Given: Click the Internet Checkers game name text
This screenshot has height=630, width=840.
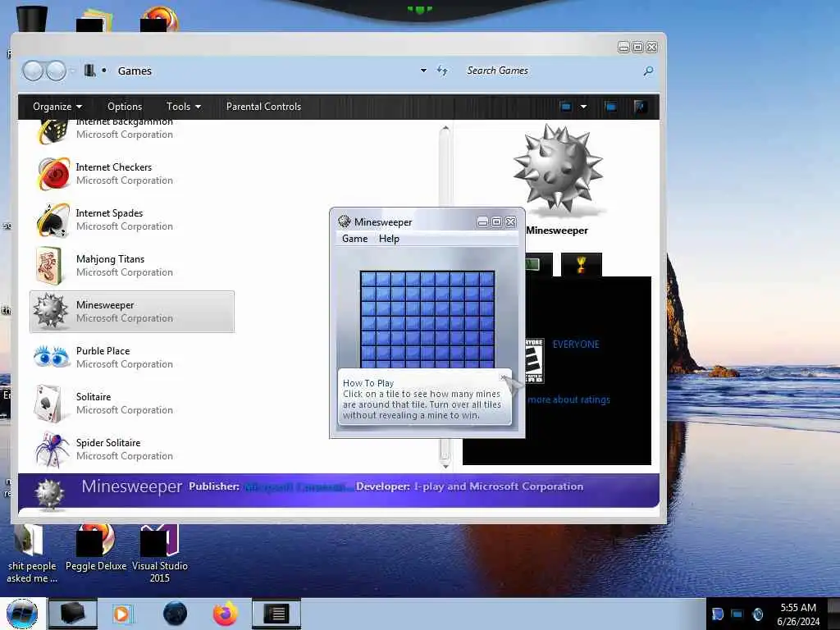Looking at the screenshot, I should (x=113, y=167).
